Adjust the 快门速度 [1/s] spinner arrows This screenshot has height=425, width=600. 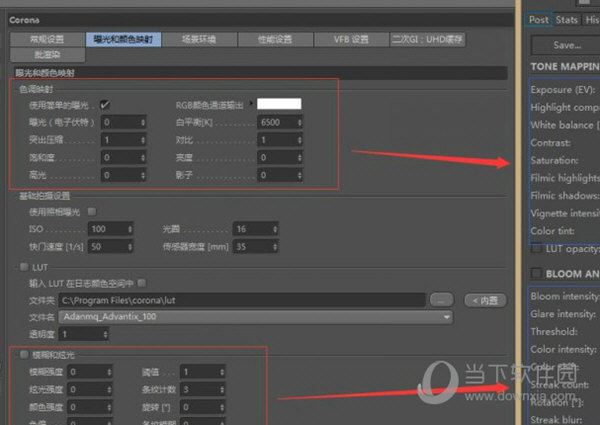pos(130,247)
